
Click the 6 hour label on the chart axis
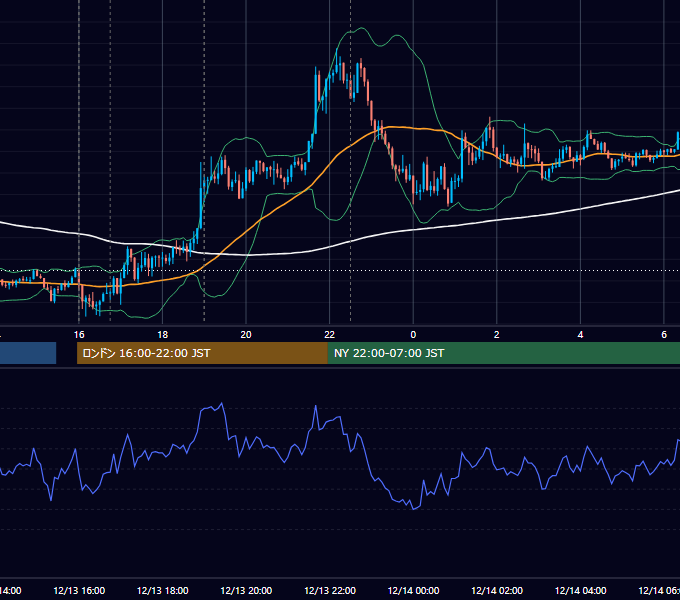click(x=664, y=335)
